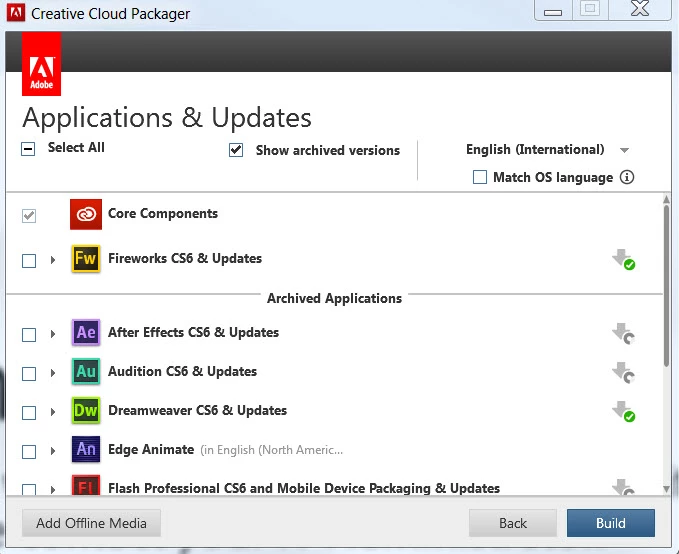This screenshot has height=554, width=679.
Task: Click the Add Offline Media button
Action: 91,523
